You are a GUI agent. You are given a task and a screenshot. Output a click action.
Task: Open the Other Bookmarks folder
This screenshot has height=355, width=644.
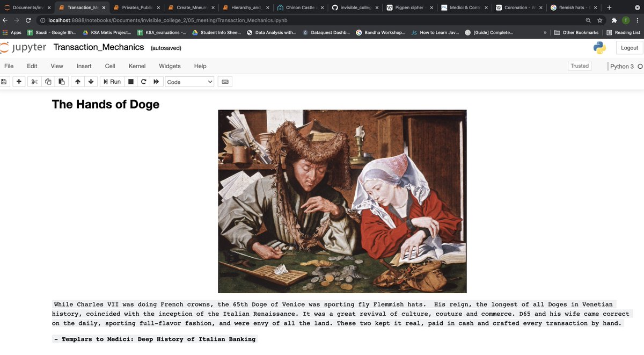(576, 32)
